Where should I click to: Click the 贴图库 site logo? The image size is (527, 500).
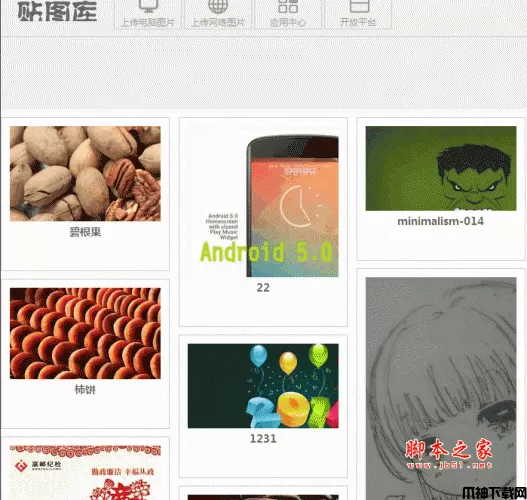[57, 11]
